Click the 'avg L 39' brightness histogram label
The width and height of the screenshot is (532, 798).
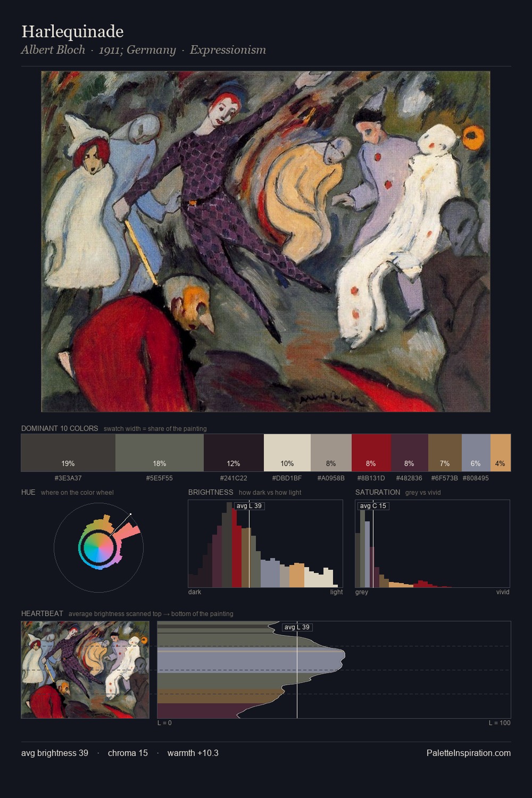(250, 506)
